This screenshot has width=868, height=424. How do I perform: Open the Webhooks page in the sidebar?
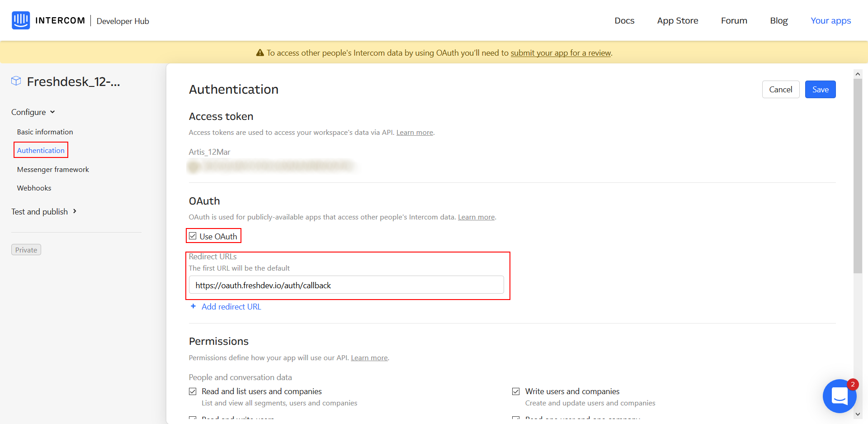34,188
